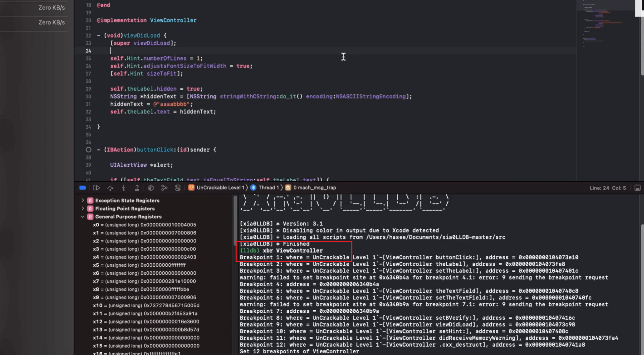
Task: Open Debug Memory Graph icon
Action: (x=164, y=188)
